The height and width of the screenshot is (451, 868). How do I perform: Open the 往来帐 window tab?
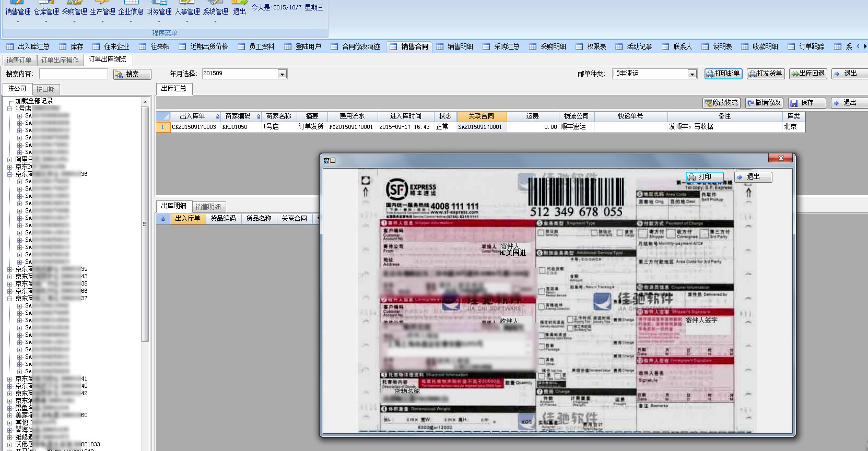click(155, 46)
